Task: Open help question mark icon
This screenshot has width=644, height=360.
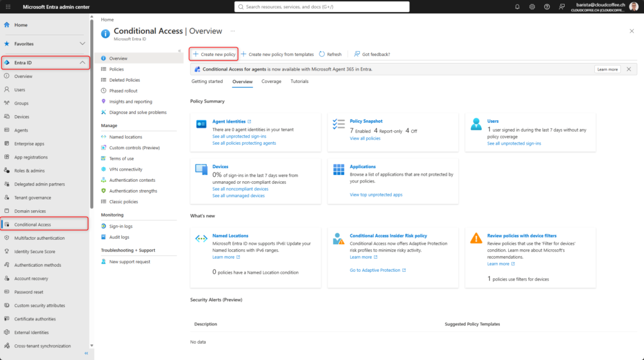Action: [547, 6]
